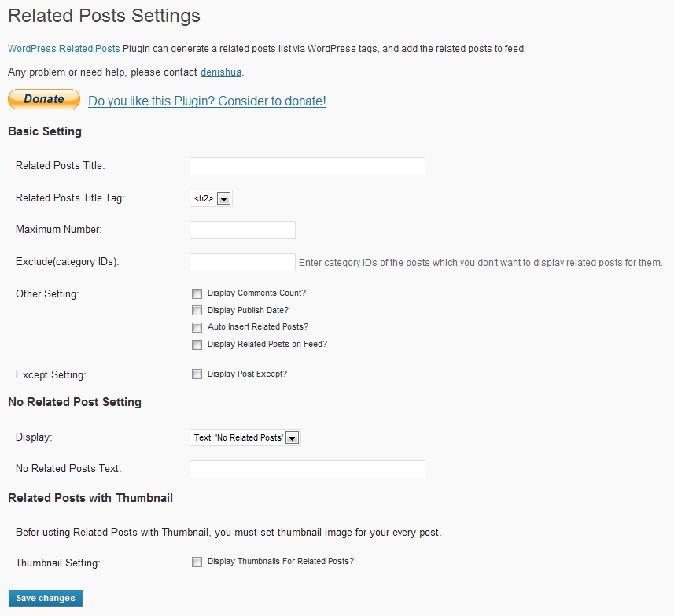Enable Display Comments Count checkbox

197,293
